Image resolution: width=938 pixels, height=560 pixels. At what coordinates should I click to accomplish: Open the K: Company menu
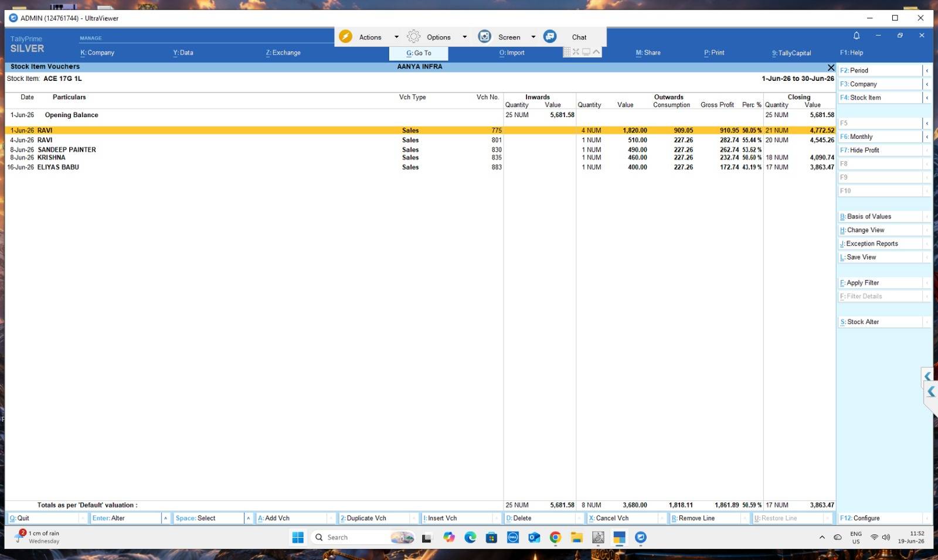(x=97, y=53)
